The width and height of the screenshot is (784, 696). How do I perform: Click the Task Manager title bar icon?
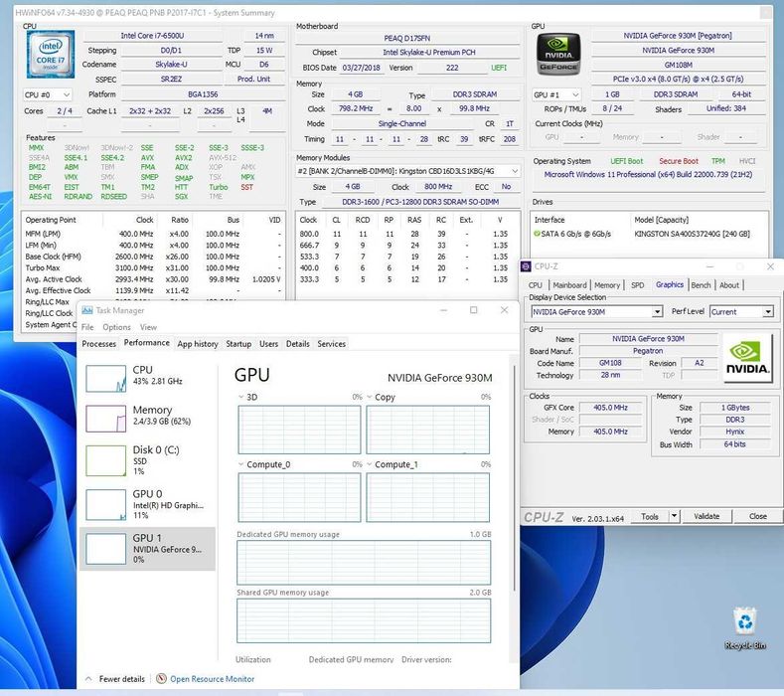pyautogui.click(x=87, y=310)
